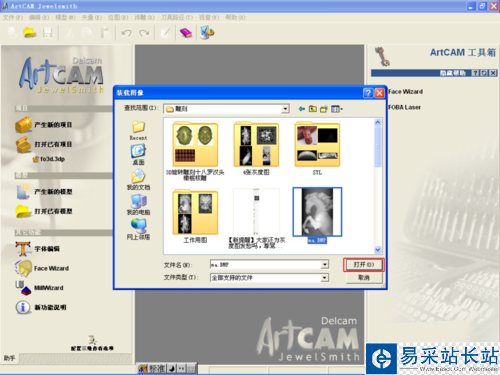
Task: Click the fo3d.3dp recent project link
Action: pos(52,159)
